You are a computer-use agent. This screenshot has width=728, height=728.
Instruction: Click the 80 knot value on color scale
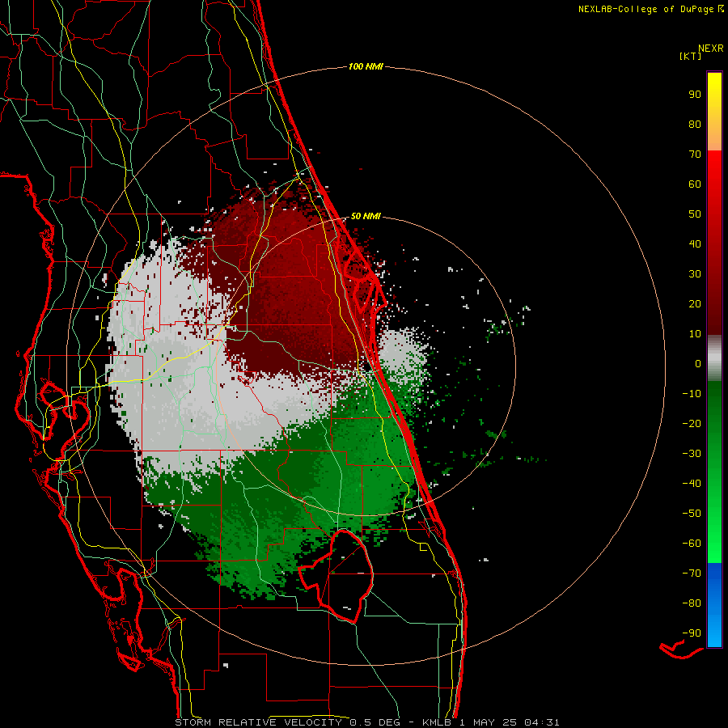(x=695, y=124)
